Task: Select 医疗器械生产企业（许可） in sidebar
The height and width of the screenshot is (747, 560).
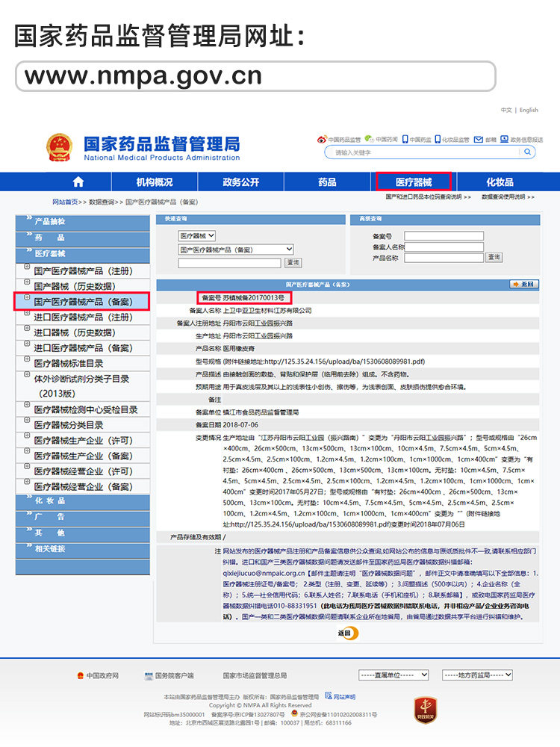Action: click(x=83, y=441)
